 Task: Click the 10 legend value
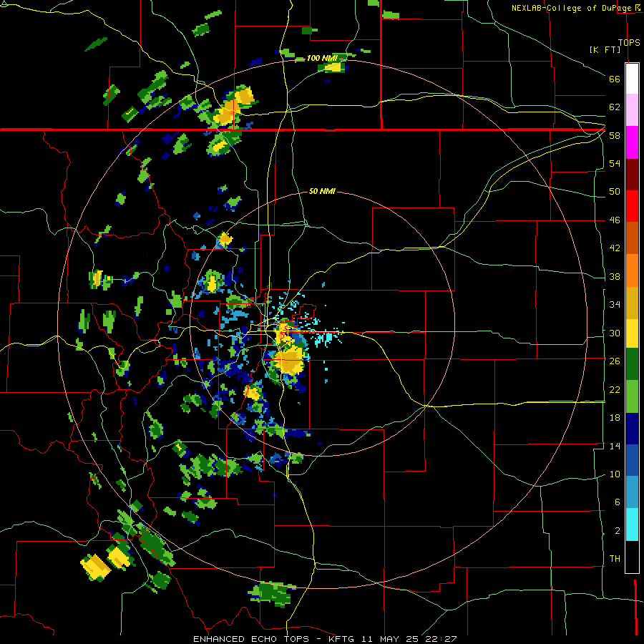pyautogui.click(x=615, y=474)
